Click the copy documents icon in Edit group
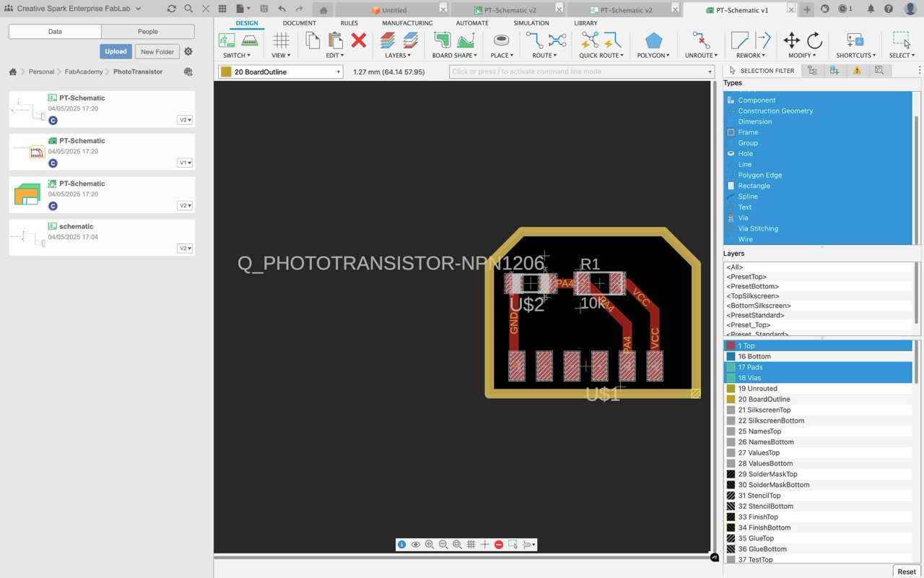This screenshot has height=578, width=924. click(x=313, y=40)
